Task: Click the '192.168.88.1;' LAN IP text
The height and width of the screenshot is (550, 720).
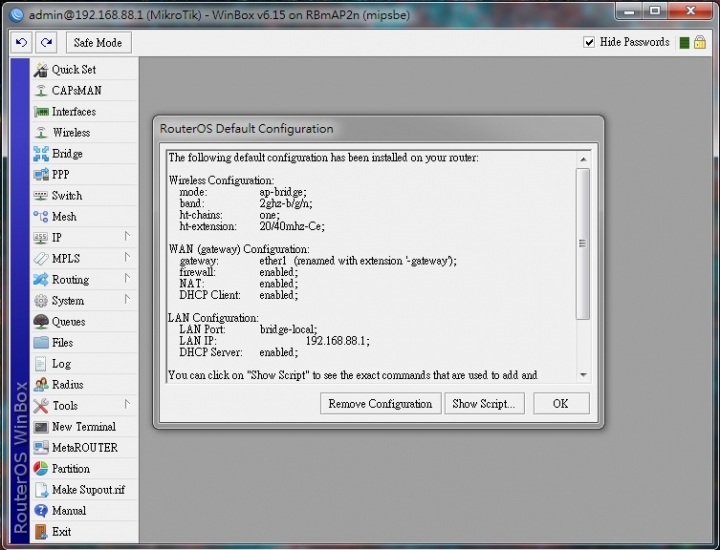Action: pyautogui.click(x=338, y=341)
